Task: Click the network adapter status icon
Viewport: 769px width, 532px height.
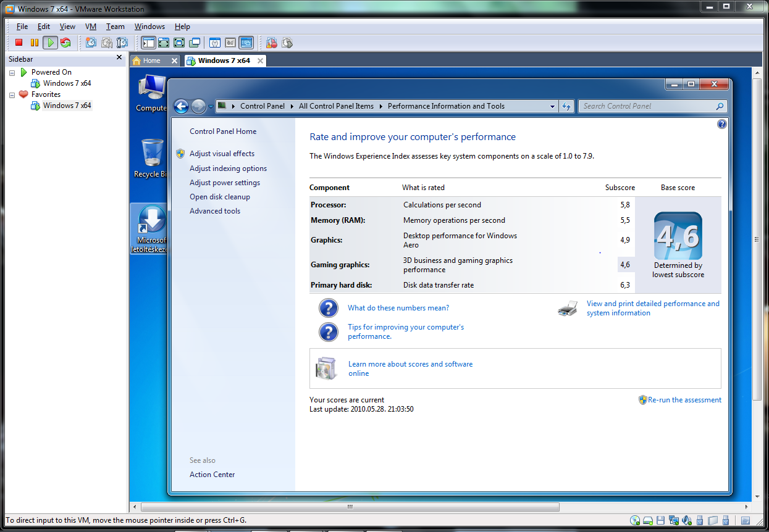Action: [674, 520]
